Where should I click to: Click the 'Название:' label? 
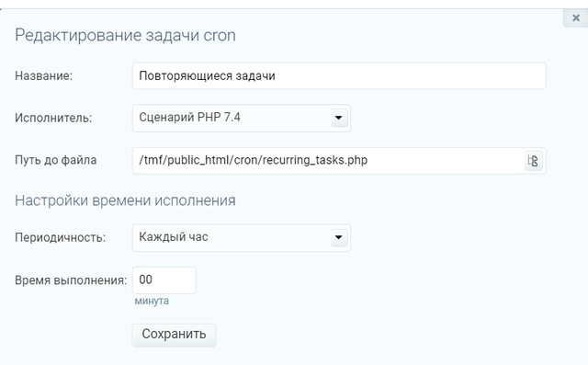tap(43, 75)
